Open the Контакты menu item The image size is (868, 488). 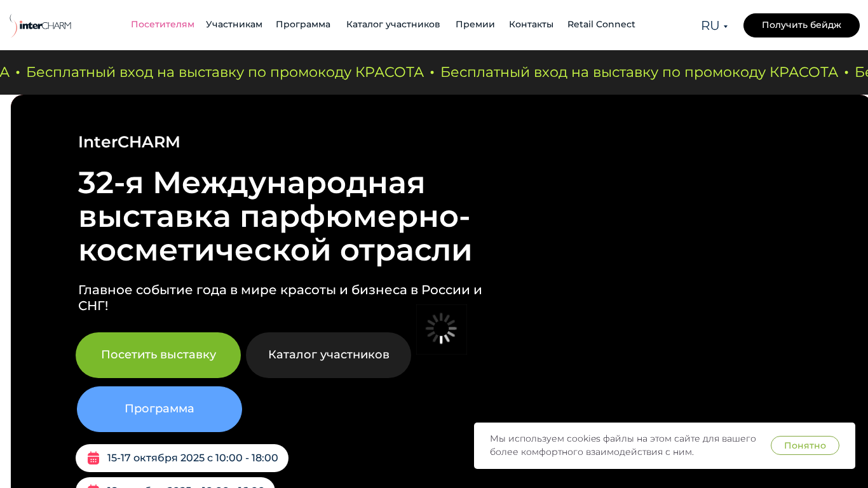click(x=531, y=24)
